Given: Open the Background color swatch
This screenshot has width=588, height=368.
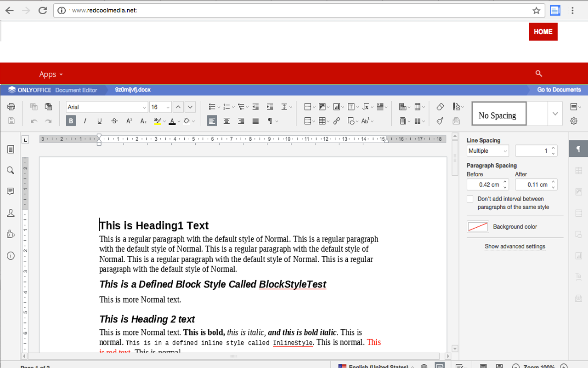Looking at the screenshot, I should [478, 227].
